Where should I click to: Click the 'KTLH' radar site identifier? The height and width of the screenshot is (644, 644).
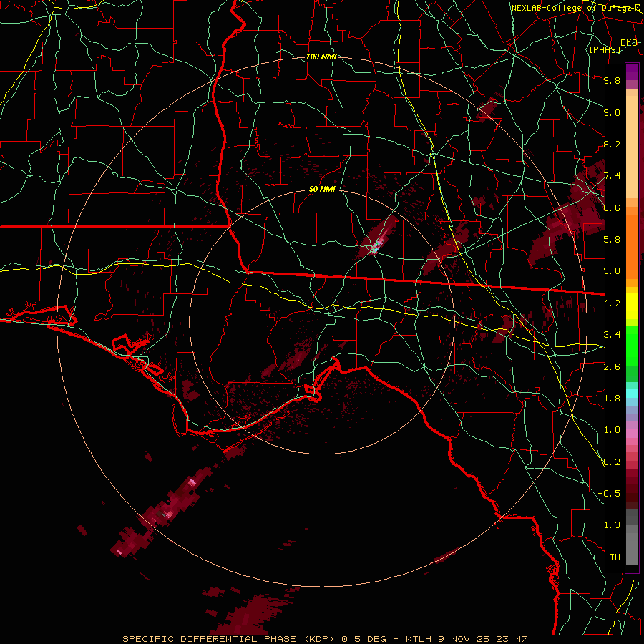(419, 639)
